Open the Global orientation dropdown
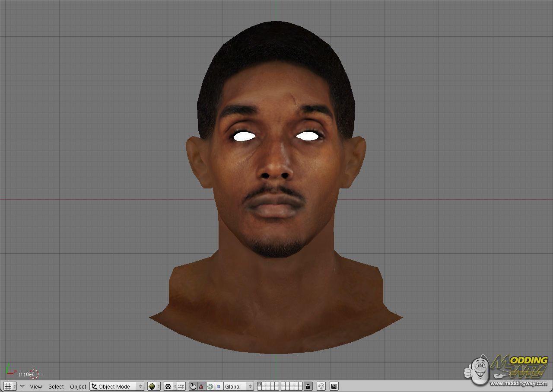Viewport: 553px width, 392px height. 238,386
